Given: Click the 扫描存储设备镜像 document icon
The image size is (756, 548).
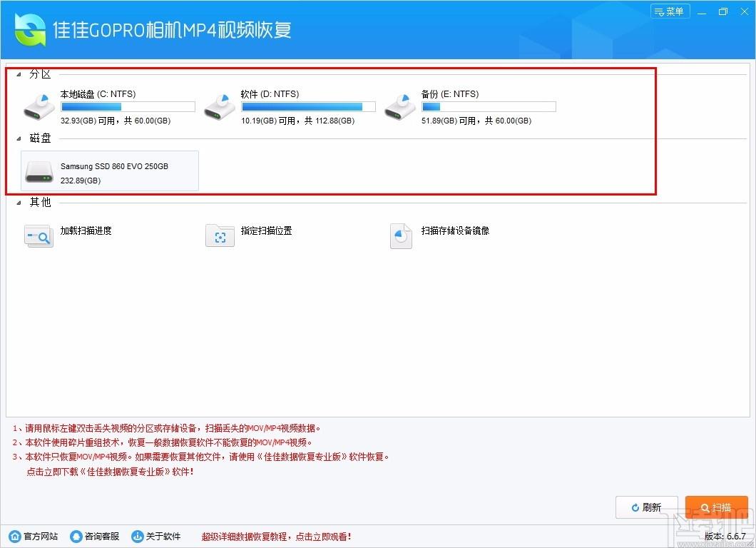Looking at the screenshot, I should pyautogui.click(x=401, y=235).
